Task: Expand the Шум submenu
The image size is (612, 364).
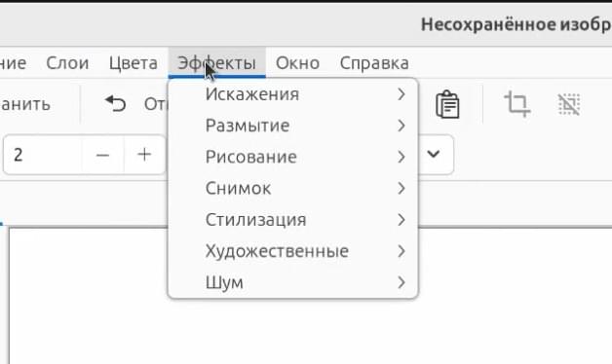Action: pyautogui.click(x=292, y=282)
